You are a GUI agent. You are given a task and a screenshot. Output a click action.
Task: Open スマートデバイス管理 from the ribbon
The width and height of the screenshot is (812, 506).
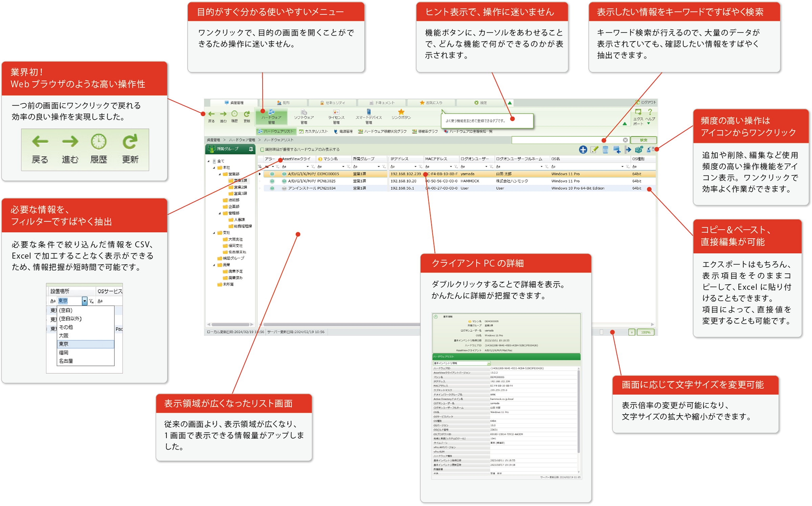[x=368, y=116]
